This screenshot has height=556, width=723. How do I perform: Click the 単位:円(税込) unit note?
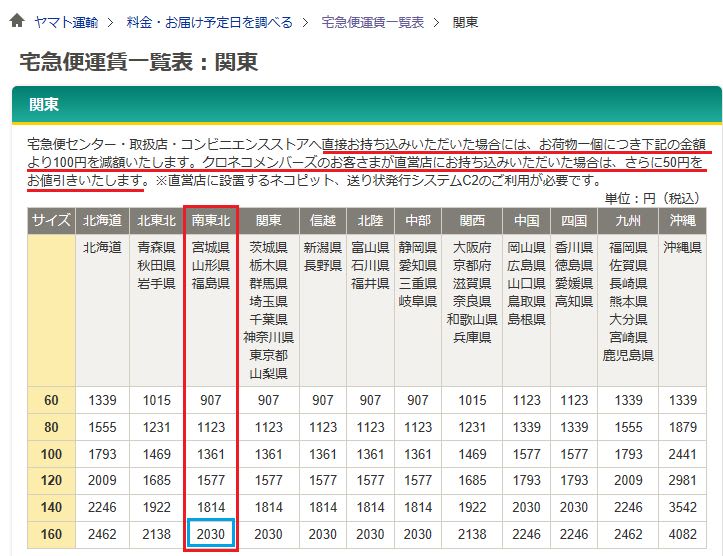(654, 199)
